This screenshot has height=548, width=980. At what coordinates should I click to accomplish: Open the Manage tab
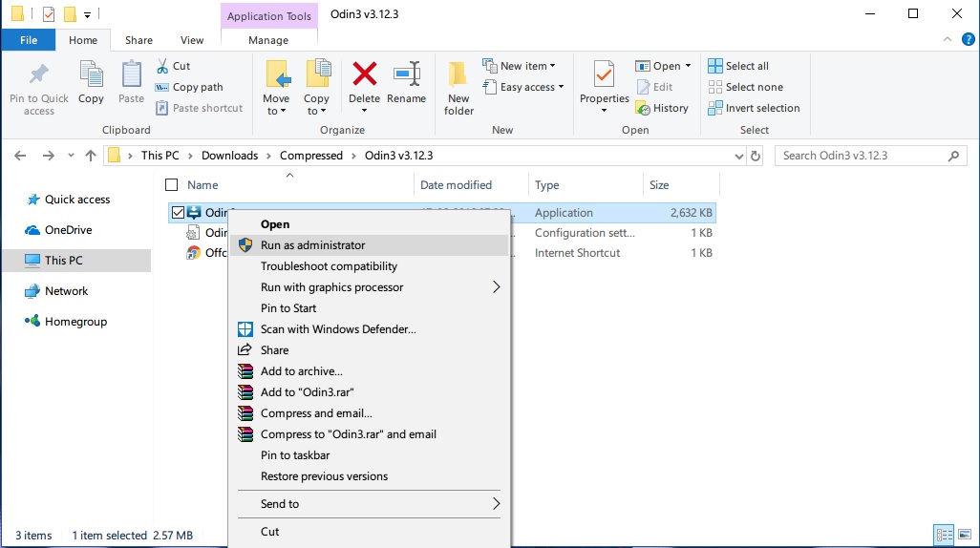(x=268, y=40)
